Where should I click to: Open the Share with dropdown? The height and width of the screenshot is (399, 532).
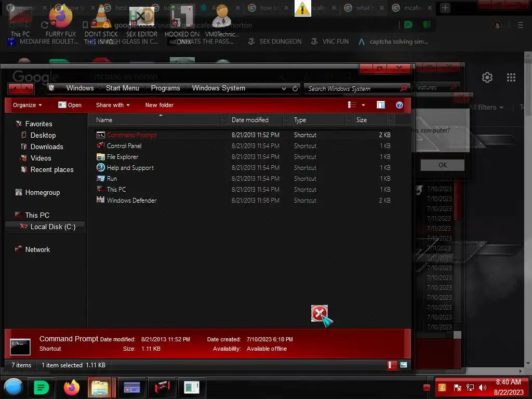point(113,105)
